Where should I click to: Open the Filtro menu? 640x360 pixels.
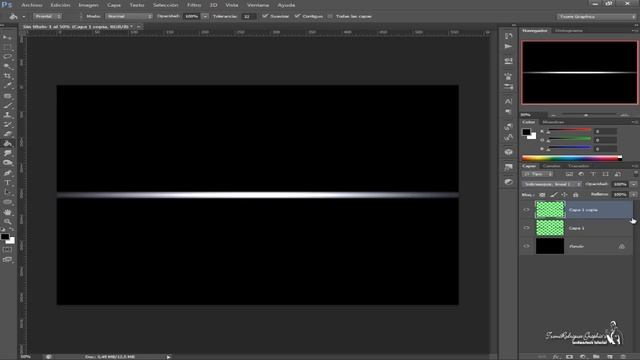coord(194,5)
